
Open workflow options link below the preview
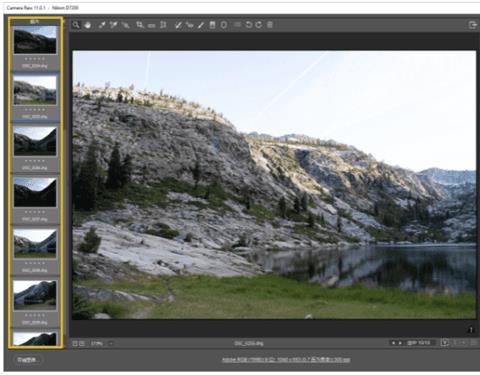[x=286, y=360]
